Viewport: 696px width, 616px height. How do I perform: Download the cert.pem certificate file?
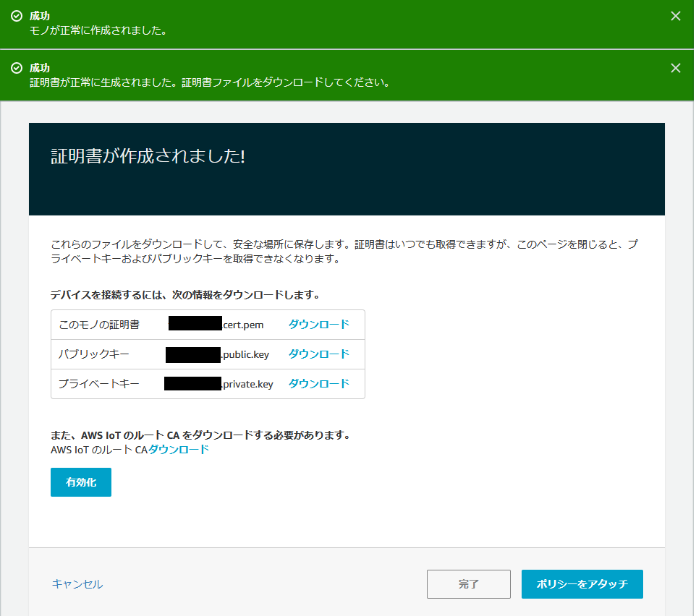pyautogui.click(x=319, y=325)
